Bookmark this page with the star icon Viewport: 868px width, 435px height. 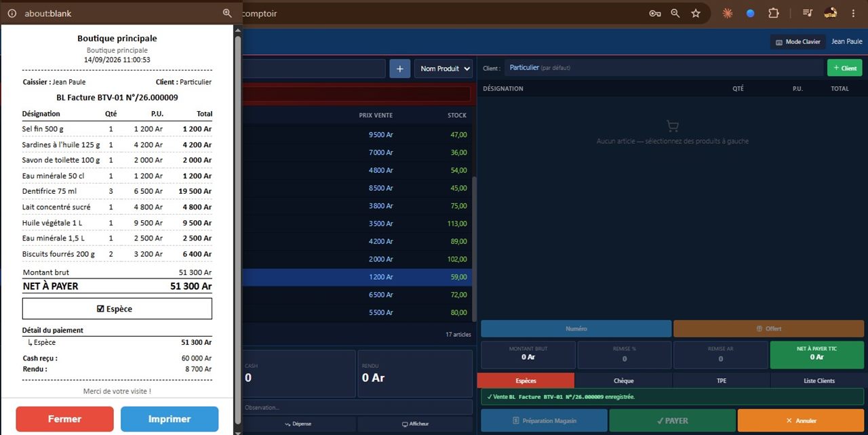pos(696,13)
